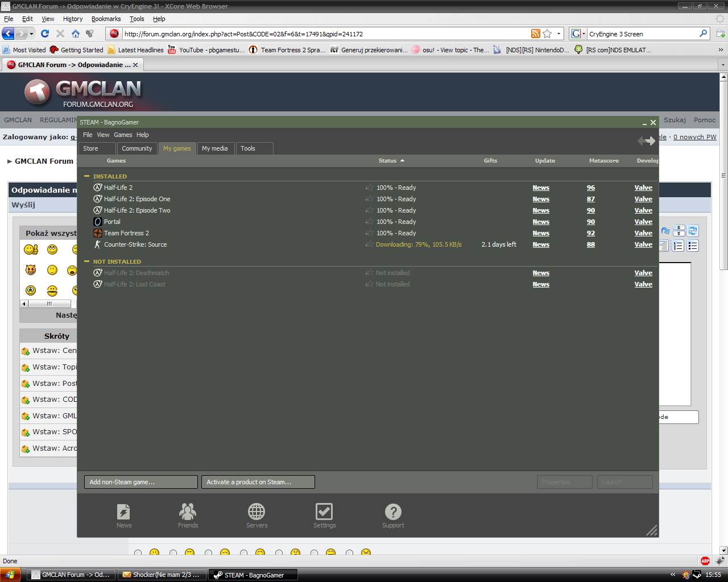Open the Support question mark icon
This screenshot has width=728, height=582.
393,512
